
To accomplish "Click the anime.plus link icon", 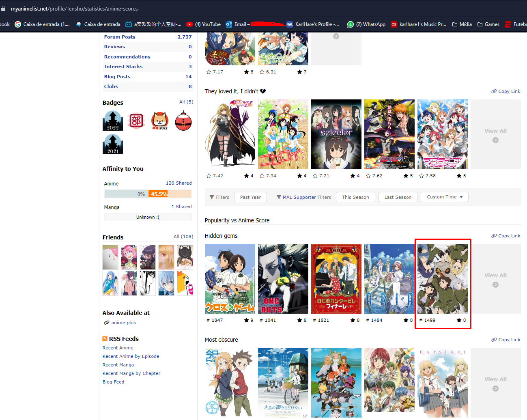I will [x=107, y=323].
